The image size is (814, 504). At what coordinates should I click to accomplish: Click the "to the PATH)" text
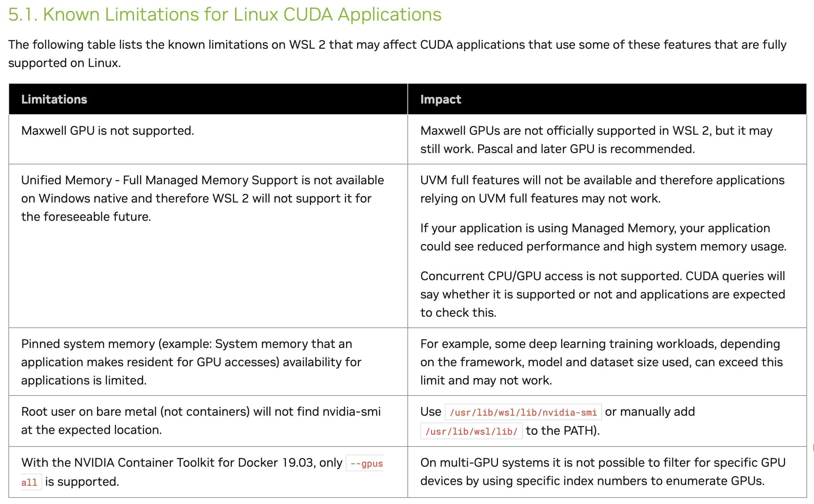click(562, 431)
